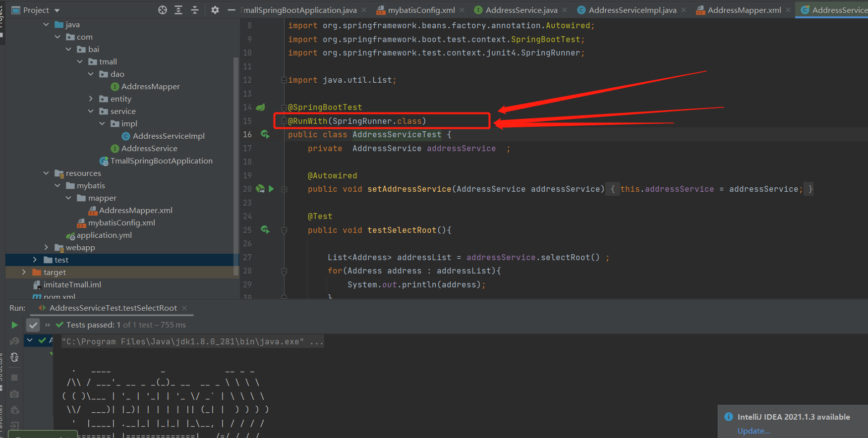Collapse the dao package node
The width and height of the screenshot is (868, 438).
91,74
